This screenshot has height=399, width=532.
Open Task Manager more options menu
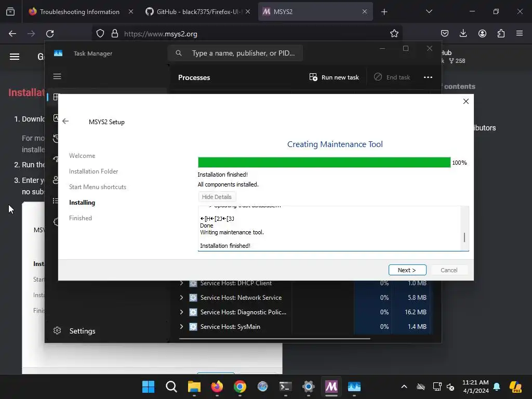[428, 77]
